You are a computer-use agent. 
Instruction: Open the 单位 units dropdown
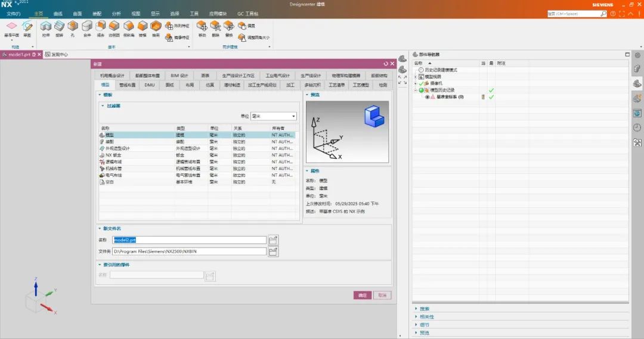(274, 116)
